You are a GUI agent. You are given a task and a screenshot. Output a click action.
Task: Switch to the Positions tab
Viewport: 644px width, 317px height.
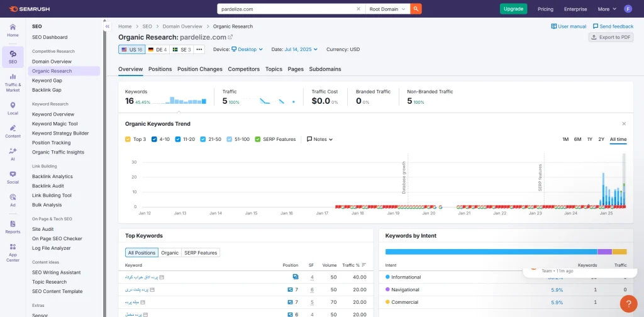(160, 69)
